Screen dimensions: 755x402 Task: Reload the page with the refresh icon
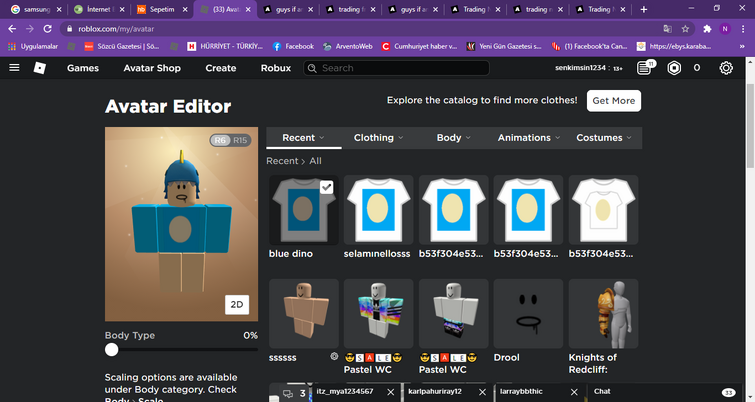(47, 29)
